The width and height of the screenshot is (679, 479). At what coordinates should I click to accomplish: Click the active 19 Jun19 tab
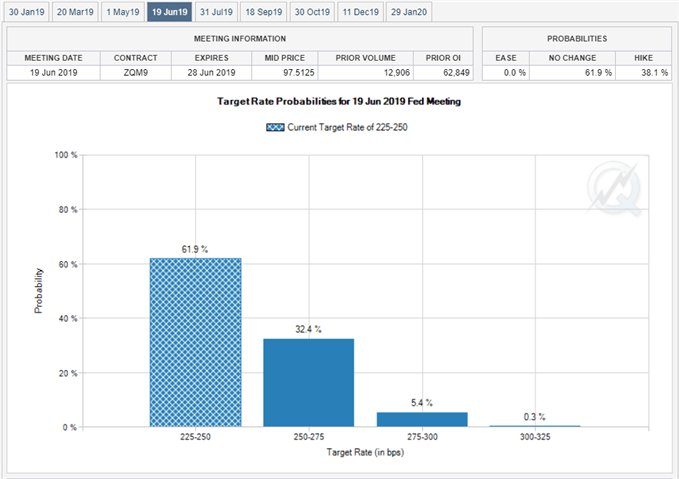[169, 12]
